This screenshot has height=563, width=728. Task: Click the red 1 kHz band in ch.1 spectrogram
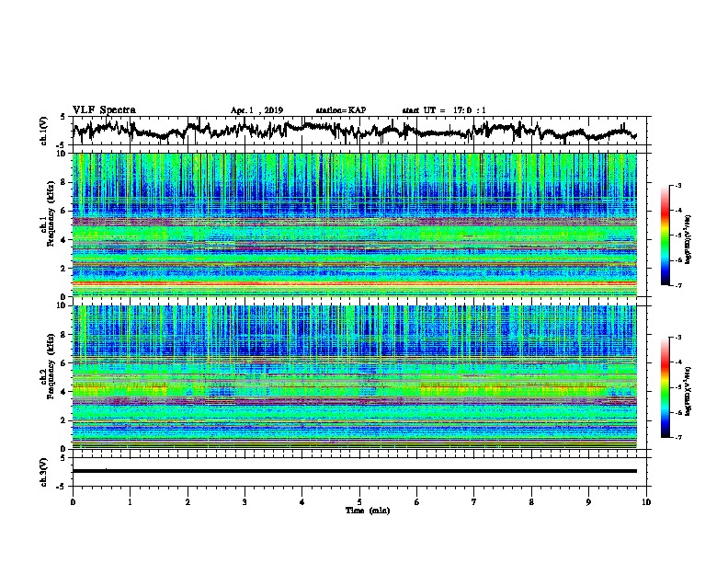(x=354, y=282)
